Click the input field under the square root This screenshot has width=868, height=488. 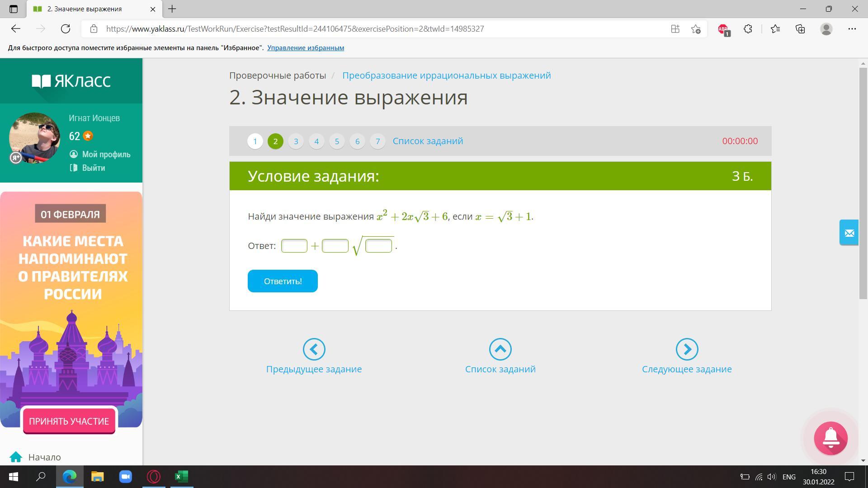378,246
